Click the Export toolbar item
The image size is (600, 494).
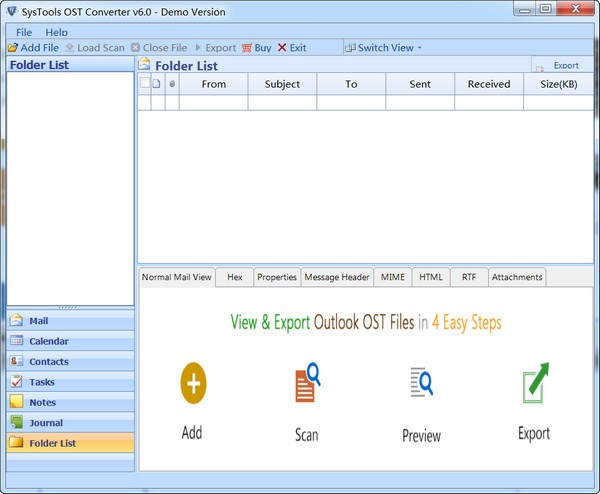(215, 48)
